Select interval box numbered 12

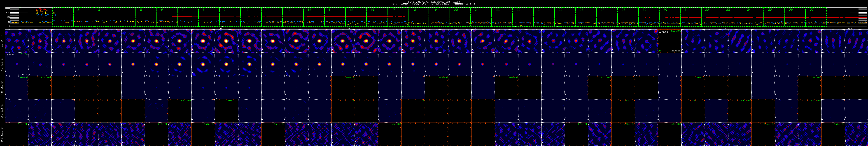point(293,17)
